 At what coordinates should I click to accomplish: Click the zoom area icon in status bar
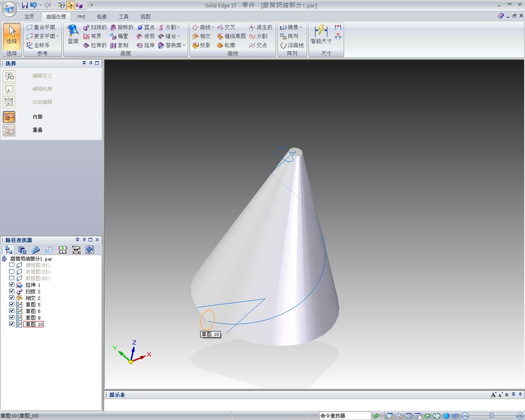pos(390,416)
